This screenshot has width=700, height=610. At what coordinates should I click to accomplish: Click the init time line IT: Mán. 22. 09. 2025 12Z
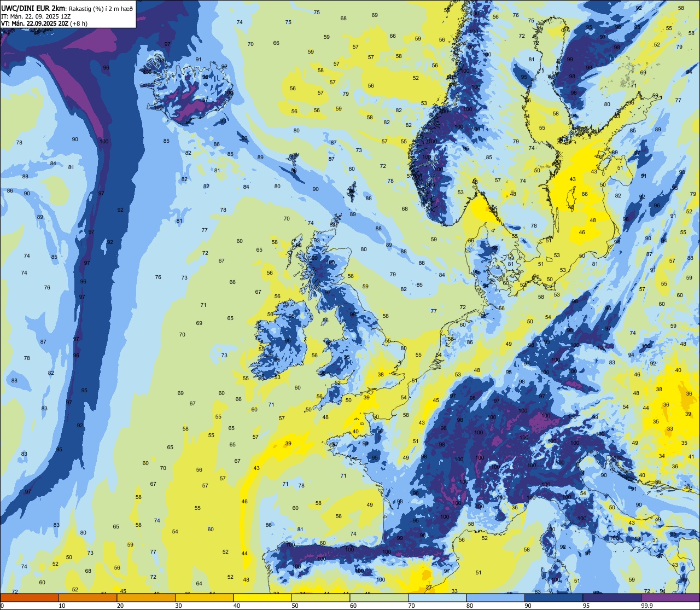coord(36,16)
